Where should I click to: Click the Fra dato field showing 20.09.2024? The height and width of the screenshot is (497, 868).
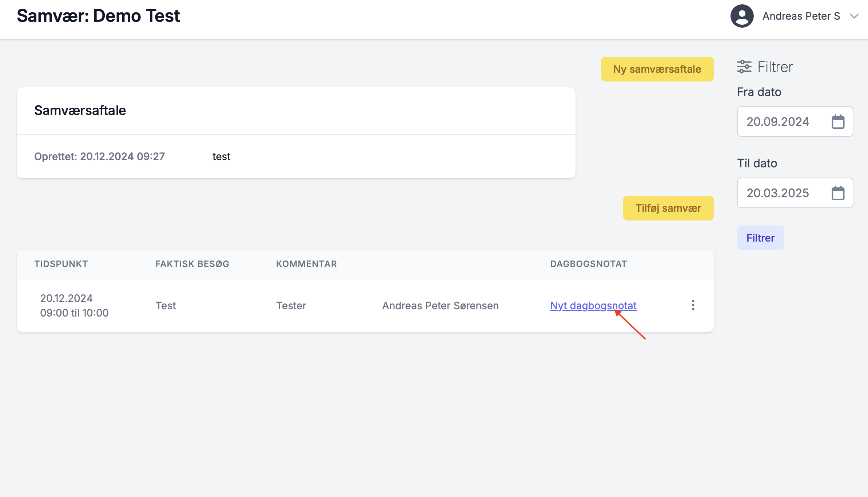778,122
